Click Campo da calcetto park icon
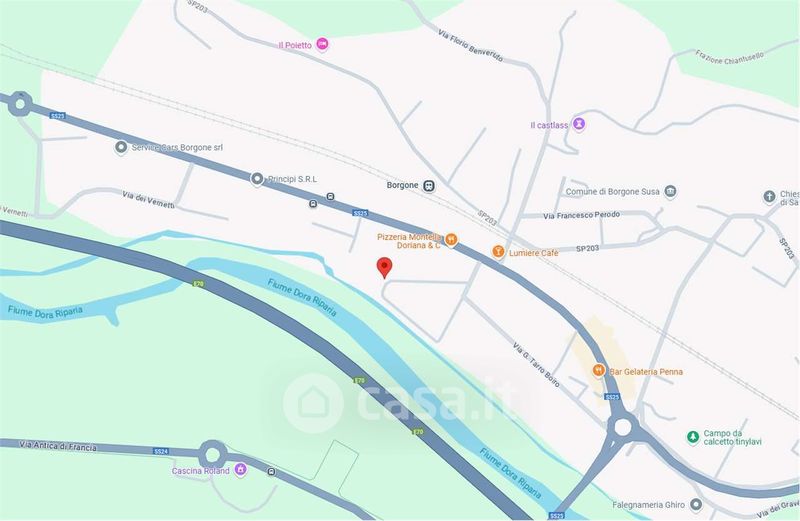Viewport: 800px width, 521px height. click(692, 437)
